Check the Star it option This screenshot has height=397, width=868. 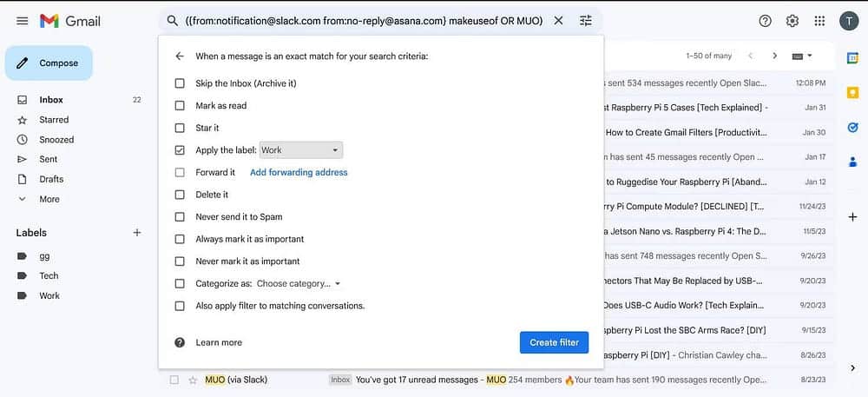point(180,128)
